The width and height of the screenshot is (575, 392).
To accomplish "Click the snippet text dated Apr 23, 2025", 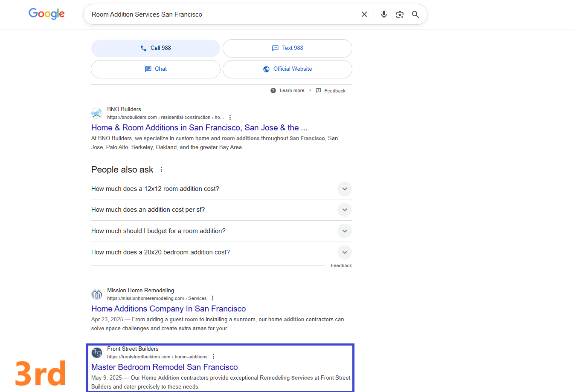I will [x=218, y=324].
